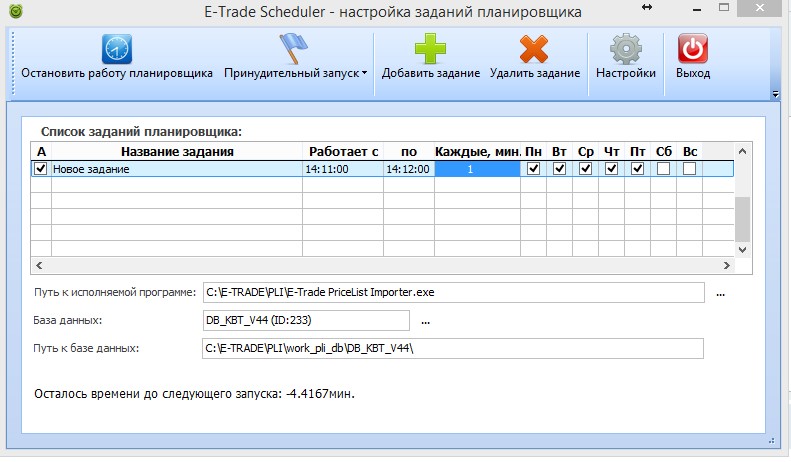Open the Принудительный запуск dropdown arrow
Screen dimensions: 791x462
364,73
